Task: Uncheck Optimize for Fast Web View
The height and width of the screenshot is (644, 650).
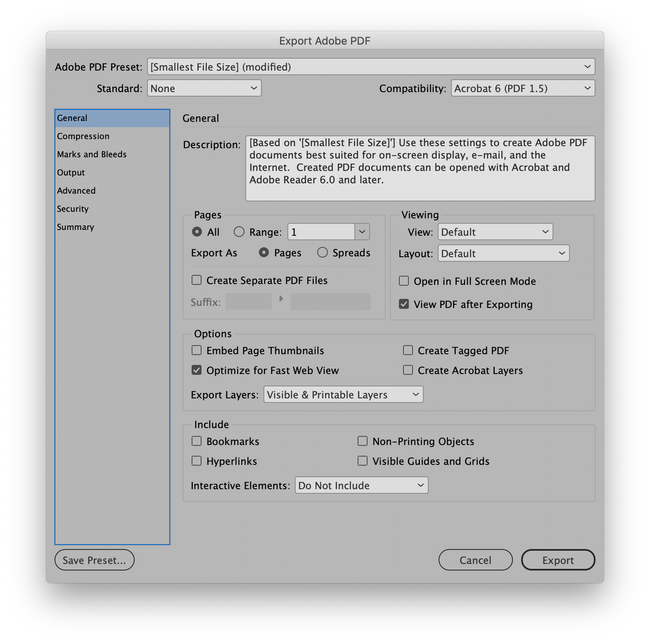Action: point(197,370)
